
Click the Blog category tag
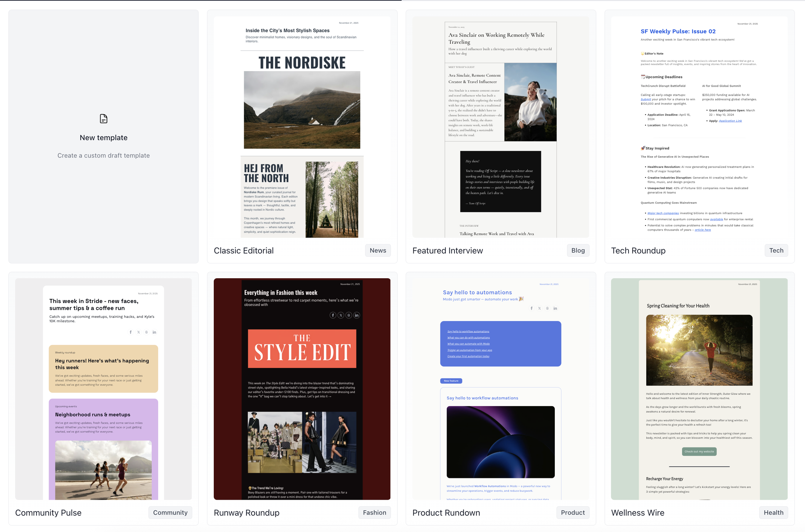pos(578,251)
